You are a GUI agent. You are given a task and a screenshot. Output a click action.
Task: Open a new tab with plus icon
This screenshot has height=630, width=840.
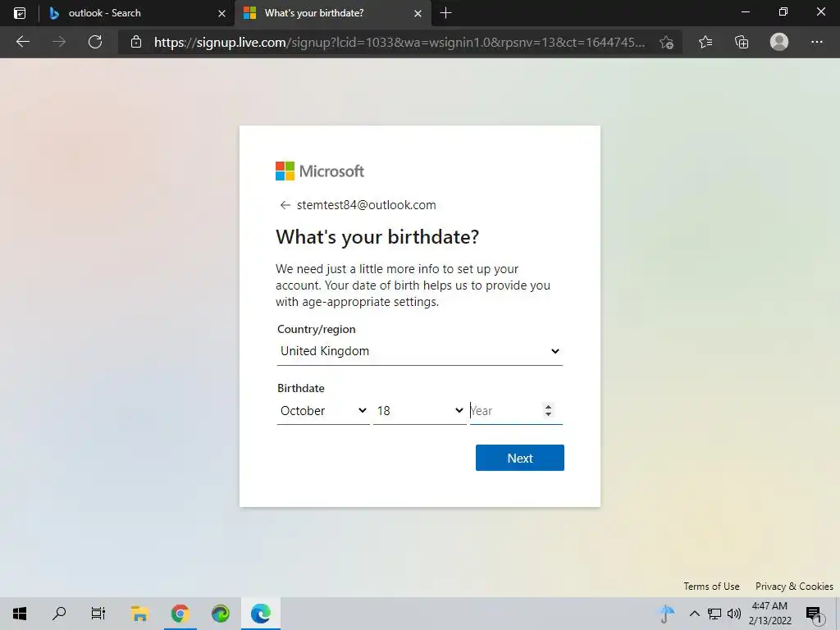pyautogui.click(x=445, y=13)
